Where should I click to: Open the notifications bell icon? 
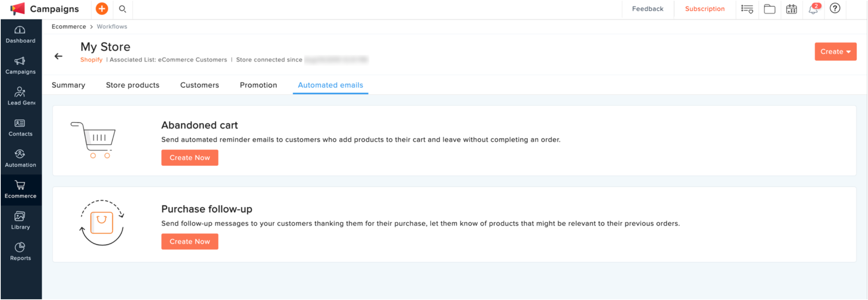pos(813,9)
